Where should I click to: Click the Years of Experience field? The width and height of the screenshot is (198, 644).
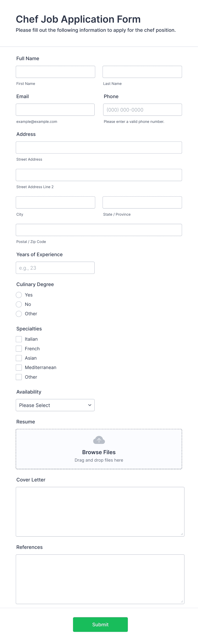click(55, 267)
